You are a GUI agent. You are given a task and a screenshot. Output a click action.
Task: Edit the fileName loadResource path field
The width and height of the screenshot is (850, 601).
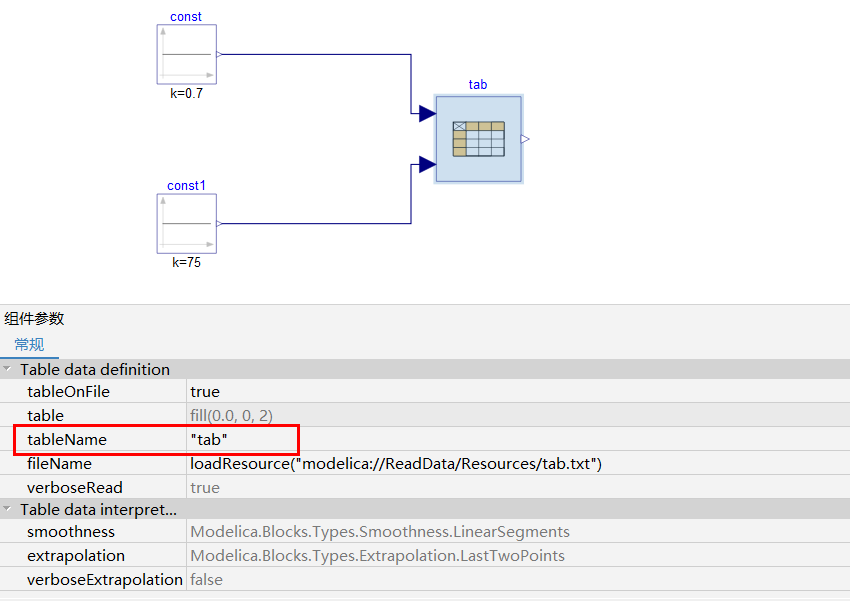[x=396, y=464]
